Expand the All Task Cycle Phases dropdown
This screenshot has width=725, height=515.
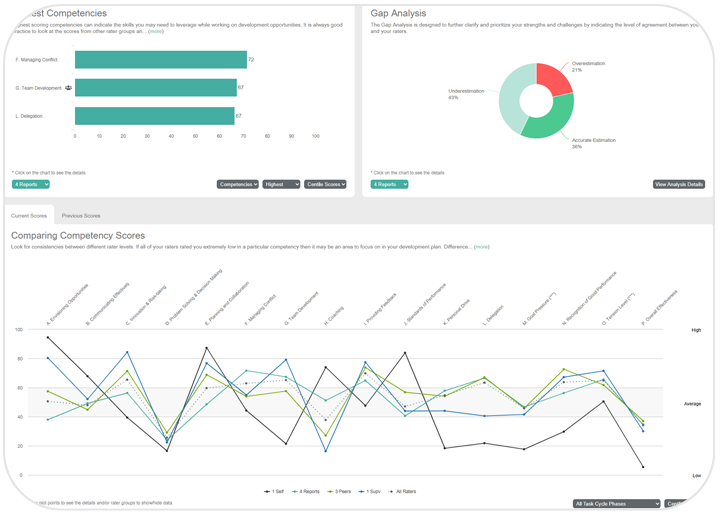tap(616, 504)
